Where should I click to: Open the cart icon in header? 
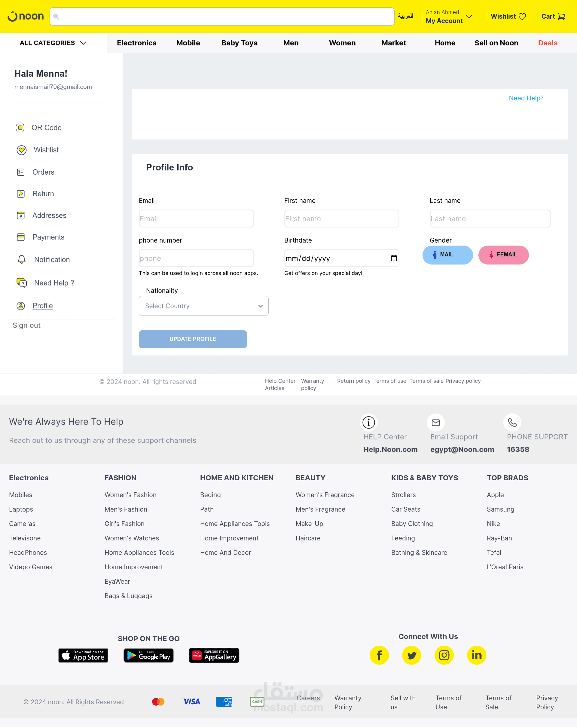pyautogui.click(x=561, y=17)
